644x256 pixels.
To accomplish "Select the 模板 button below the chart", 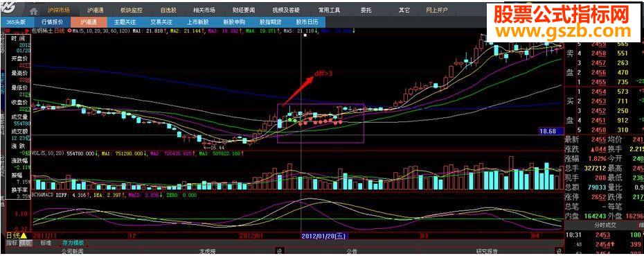I will click(x=26, y=243).
